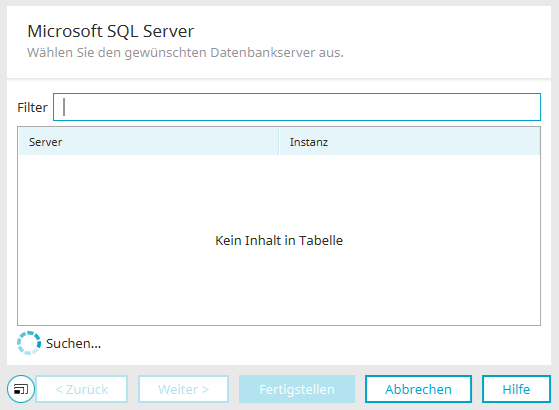Click the divider between Server and Instanz
The height and width of the screenshot is (410, 559).
(279, 142)
